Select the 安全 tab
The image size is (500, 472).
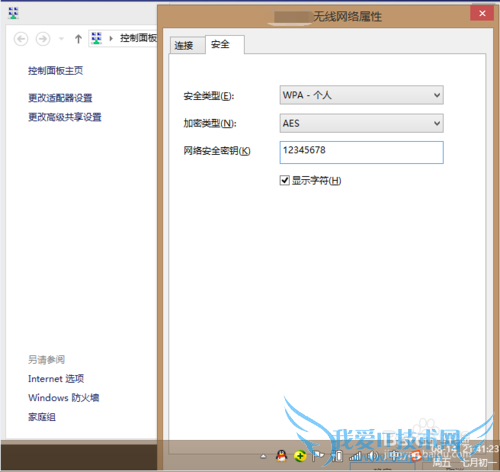(225, 44)
